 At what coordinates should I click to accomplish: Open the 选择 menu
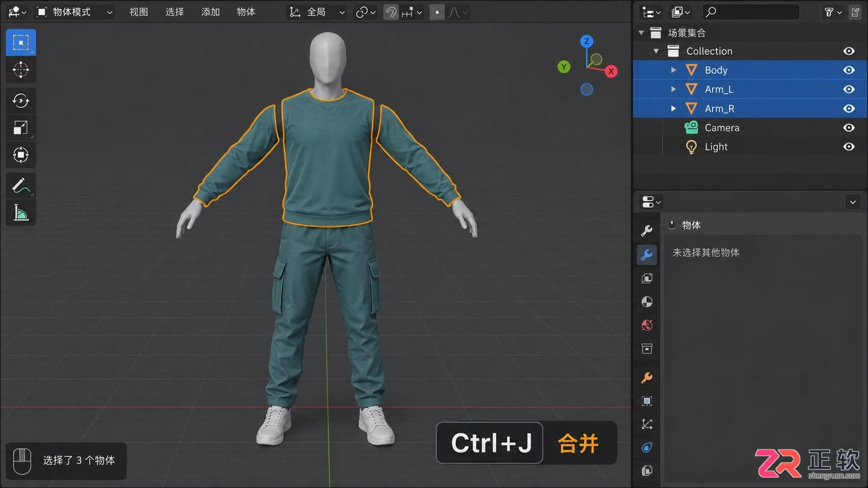coord(175,12)
